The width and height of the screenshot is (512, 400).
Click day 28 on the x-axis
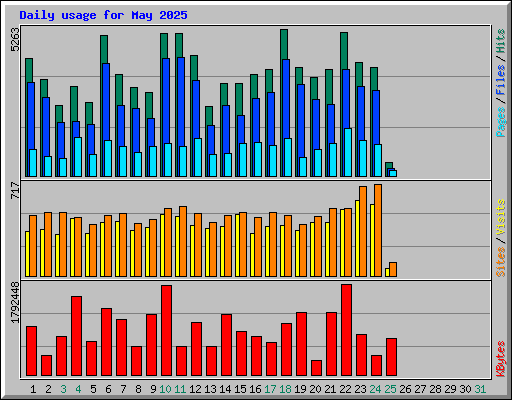click(x=435, y=389)
